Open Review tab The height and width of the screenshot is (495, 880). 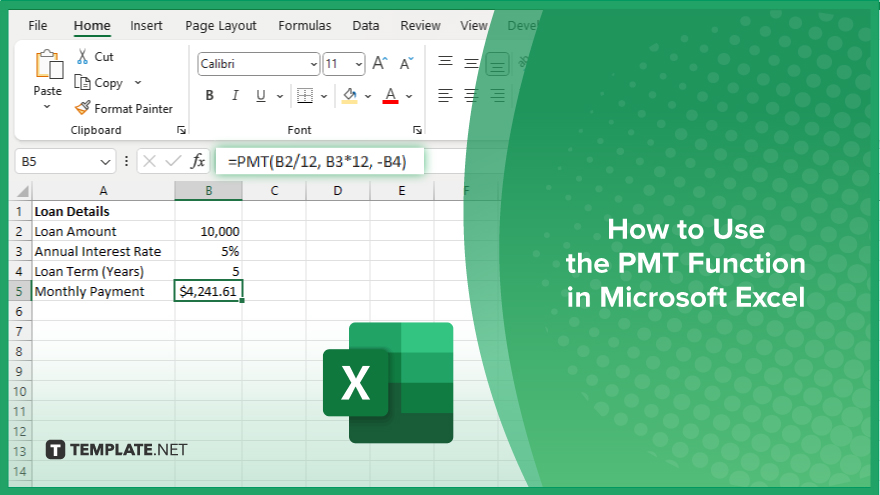point(420,26)
